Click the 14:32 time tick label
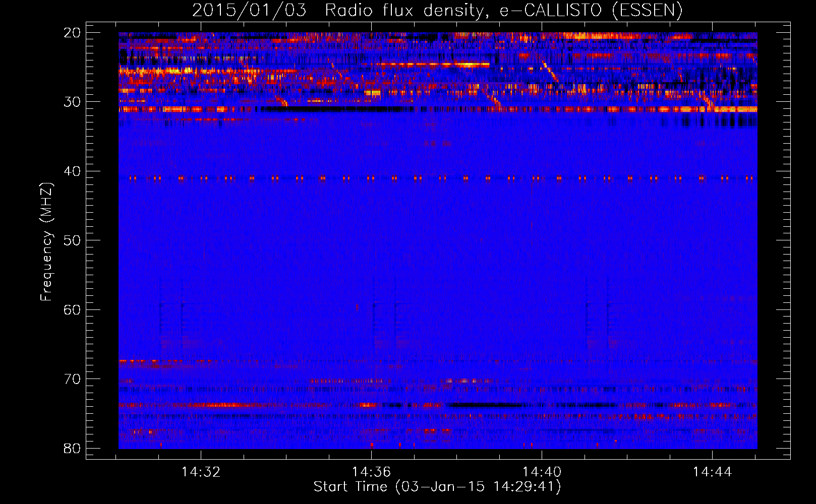Screen dimensions: 816x504 click(x=201, y=472)
